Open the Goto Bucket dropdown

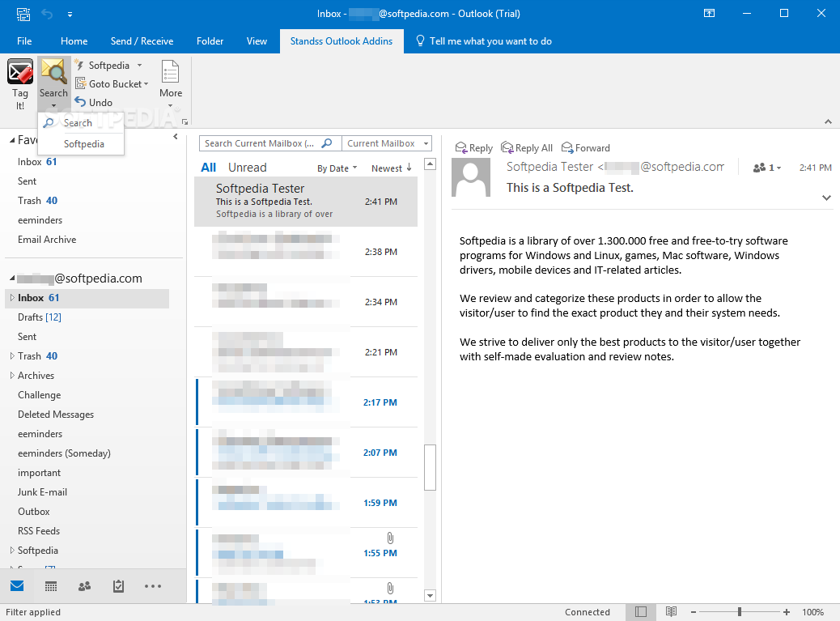pyautogui.click(x=112, y=83)
